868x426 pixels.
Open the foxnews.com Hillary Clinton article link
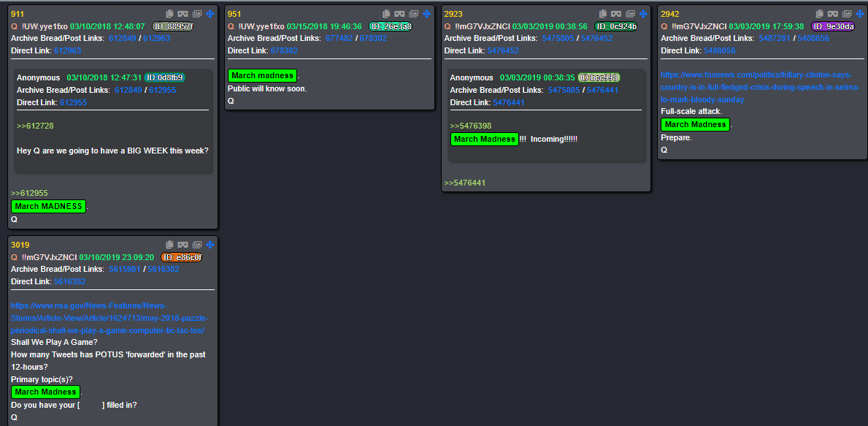click(x=761, y=88)
